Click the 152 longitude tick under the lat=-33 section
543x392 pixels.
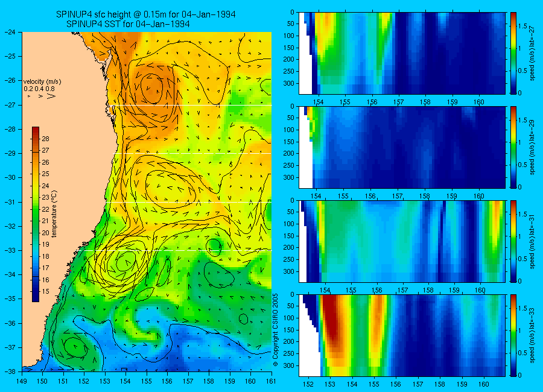308,384
